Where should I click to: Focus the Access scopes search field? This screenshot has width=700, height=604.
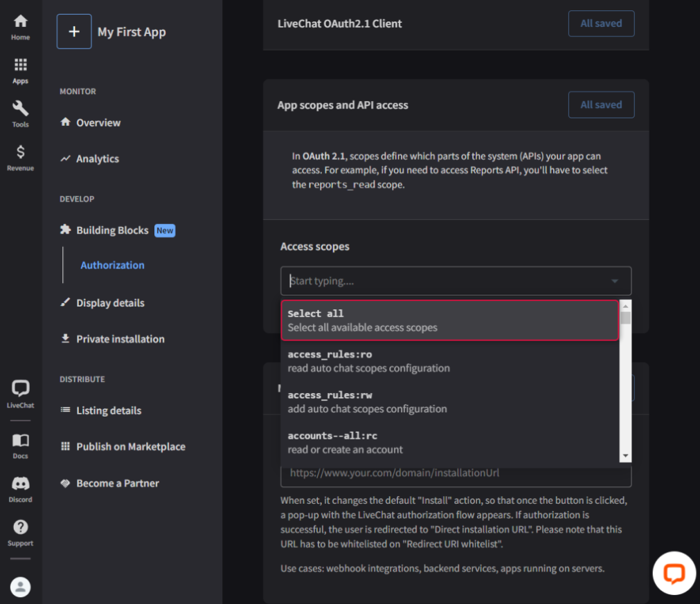coord(443,282)
